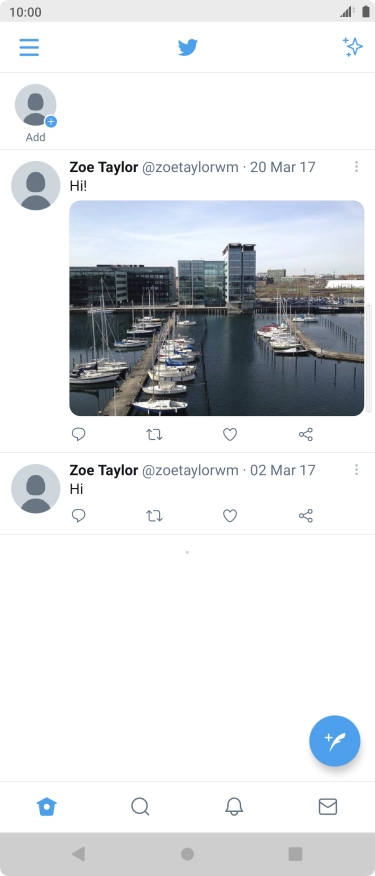Open the Notifications bell tab
The image size is (375, 876).
(234, 807)
